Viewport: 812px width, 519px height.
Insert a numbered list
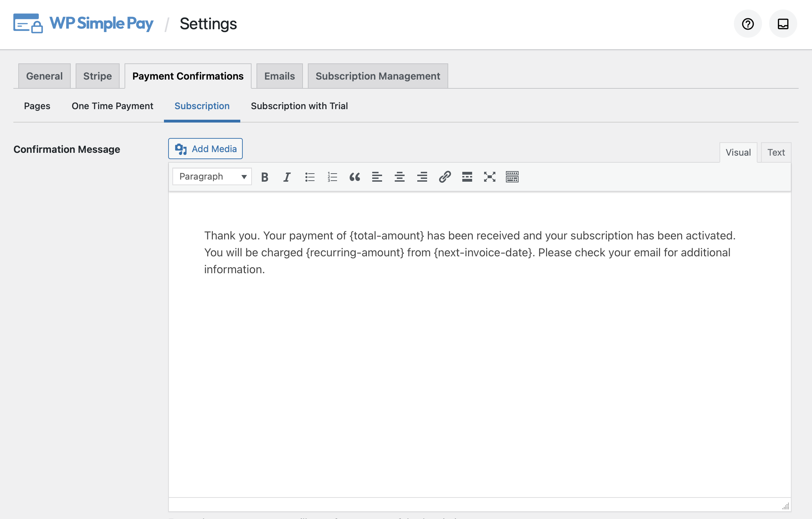(x=332, y=177)
